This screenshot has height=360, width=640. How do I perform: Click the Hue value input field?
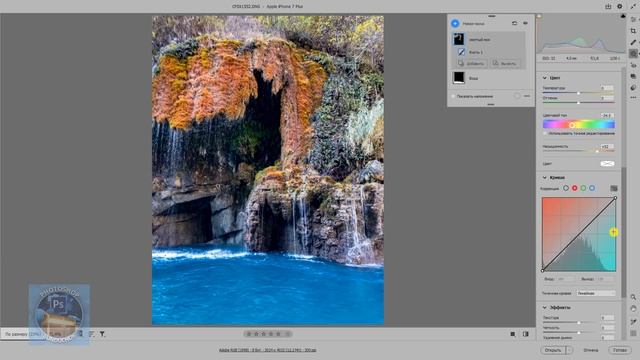click(607, 116)
